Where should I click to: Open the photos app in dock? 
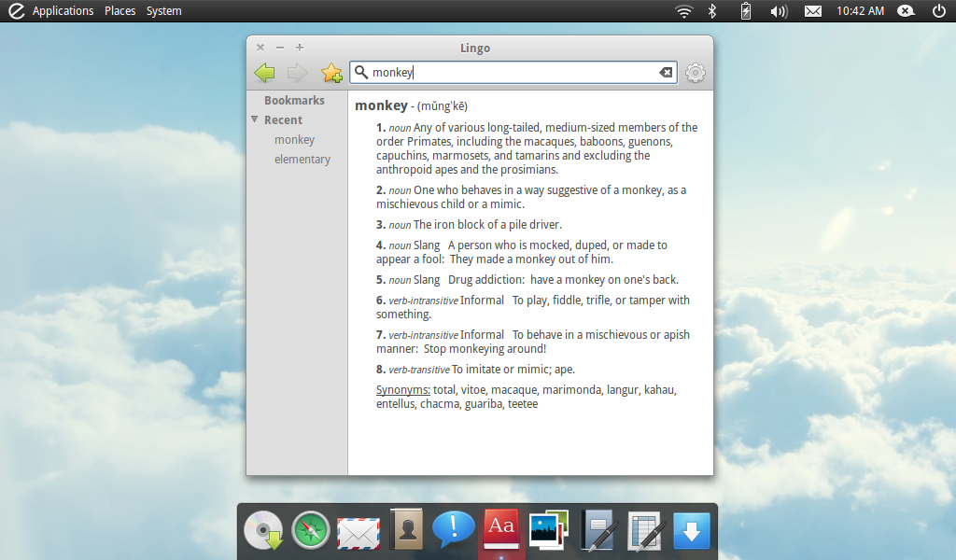pyautogui.click(x=549, y=531)
